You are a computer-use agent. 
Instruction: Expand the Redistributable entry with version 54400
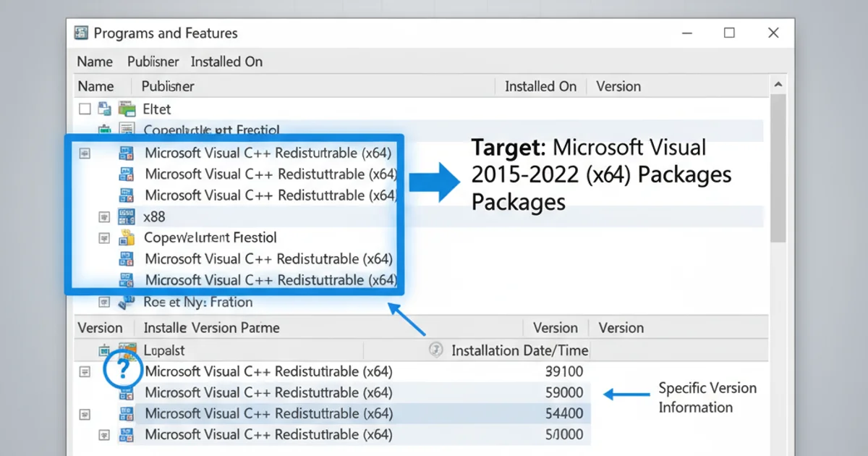tap(85, 414)
